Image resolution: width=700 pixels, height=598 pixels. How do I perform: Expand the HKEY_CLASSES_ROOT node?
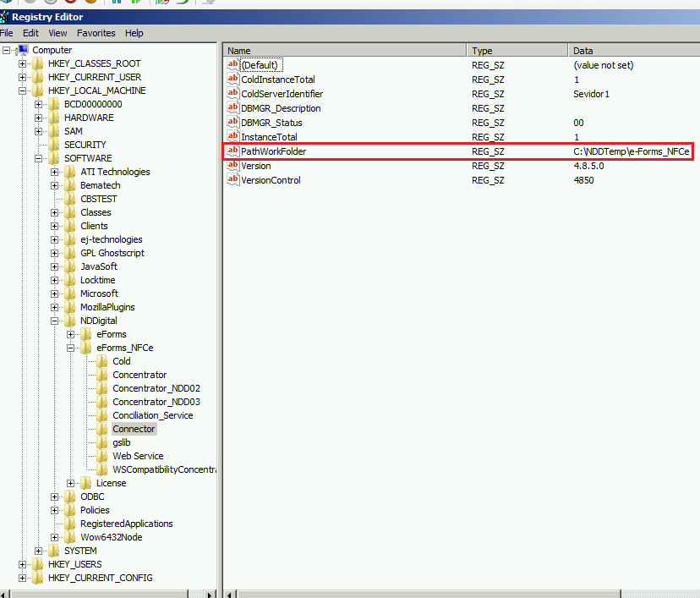[23, 63]
